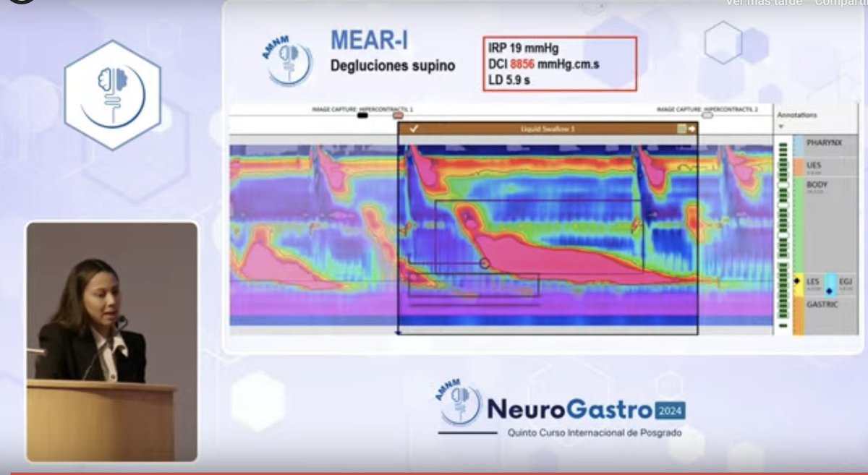Click the white arrow icon on Liquid Swallow bar
The height and width of the screenshot is (475, 868).
click(x=691, y=129)
